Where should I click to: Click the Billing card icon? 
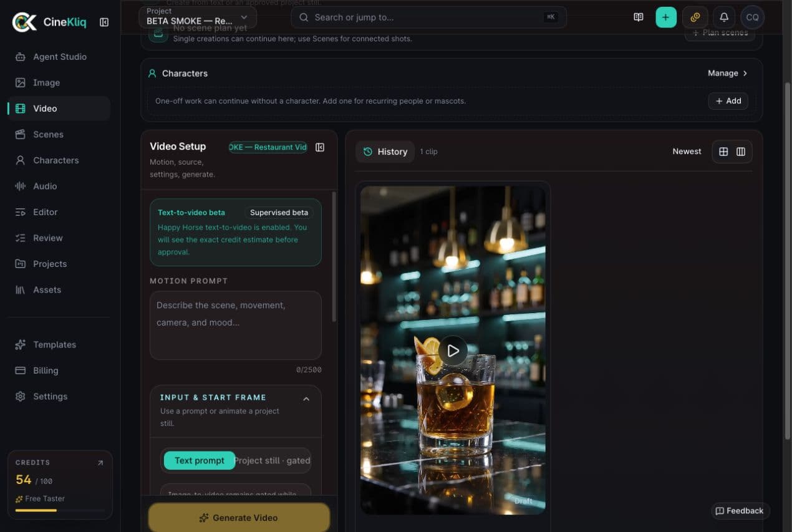(21, 370)
